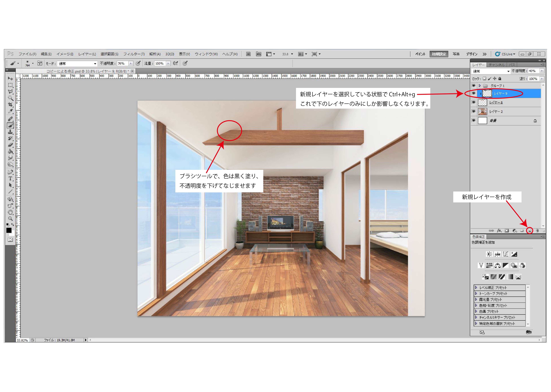Select the Crop tool
The width and height of the screenshot is (551, 392).
[10, 104]
